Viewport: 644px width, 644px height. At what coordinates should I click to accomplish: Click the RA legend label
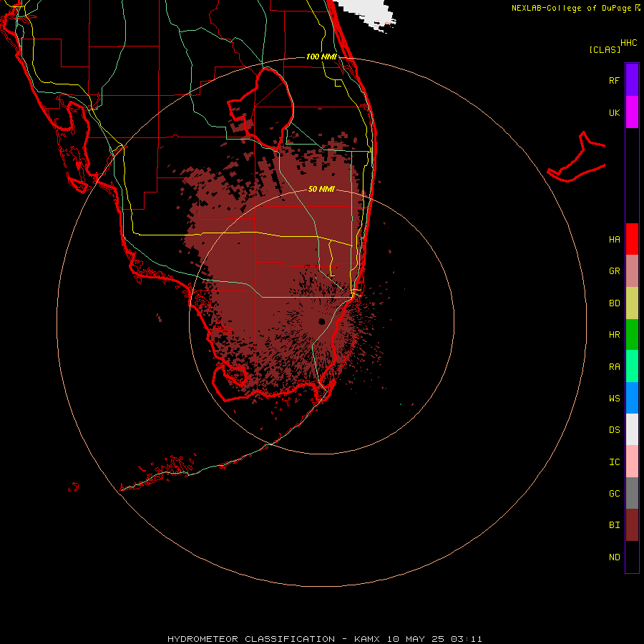614,367
